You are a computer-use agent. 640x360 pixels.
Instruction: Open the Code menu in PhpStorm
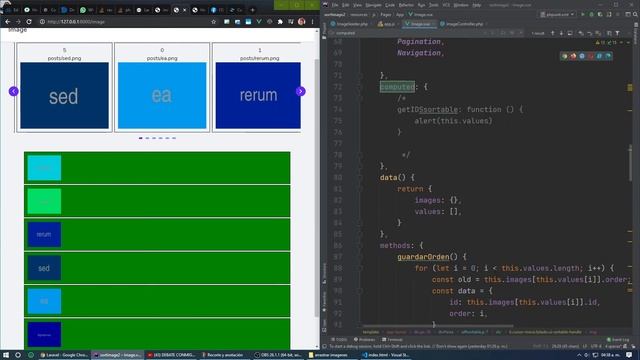click(x=390, y=5)
